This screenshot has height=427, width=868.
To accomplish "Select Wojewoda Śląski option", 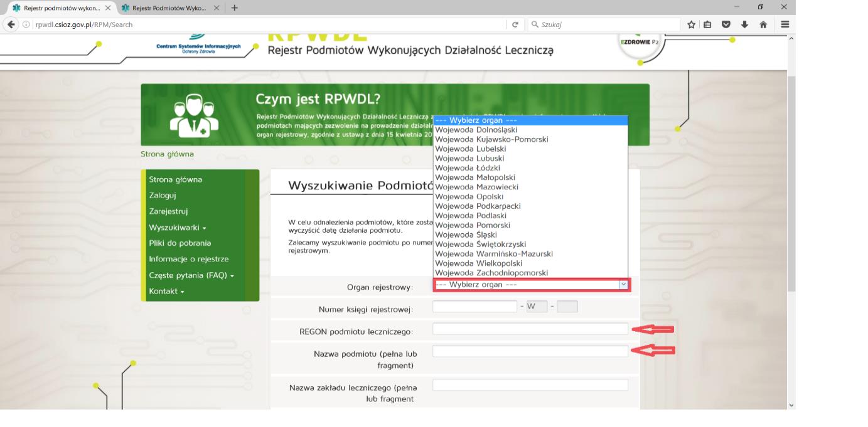I will pyautogui.click(x=530, y=235).
